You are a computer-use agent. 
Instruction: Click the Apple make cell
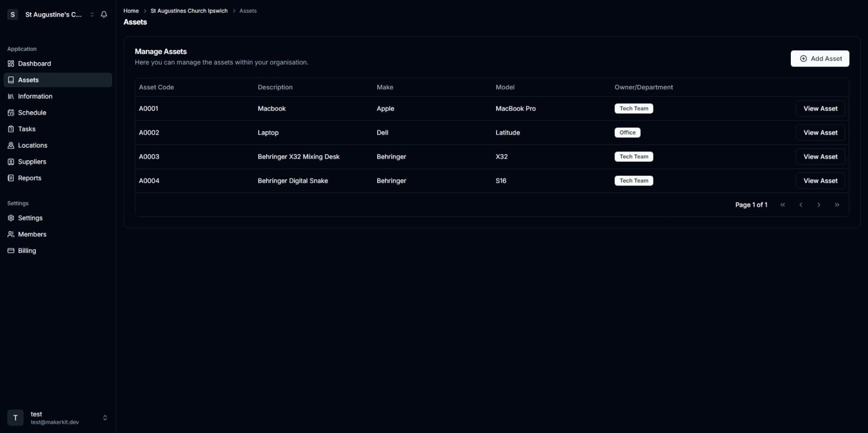[385, 109]
